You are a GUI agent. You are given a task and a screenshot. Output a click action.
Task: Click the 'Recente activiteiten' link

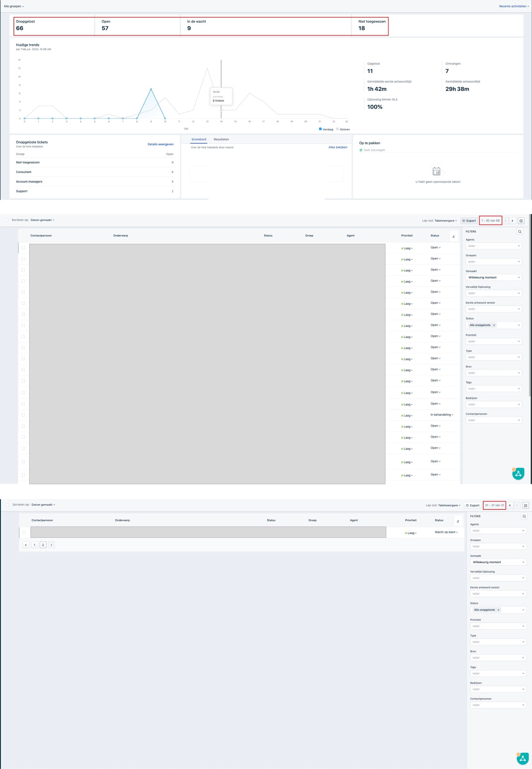pyautogui.click(x=514, y=6)
